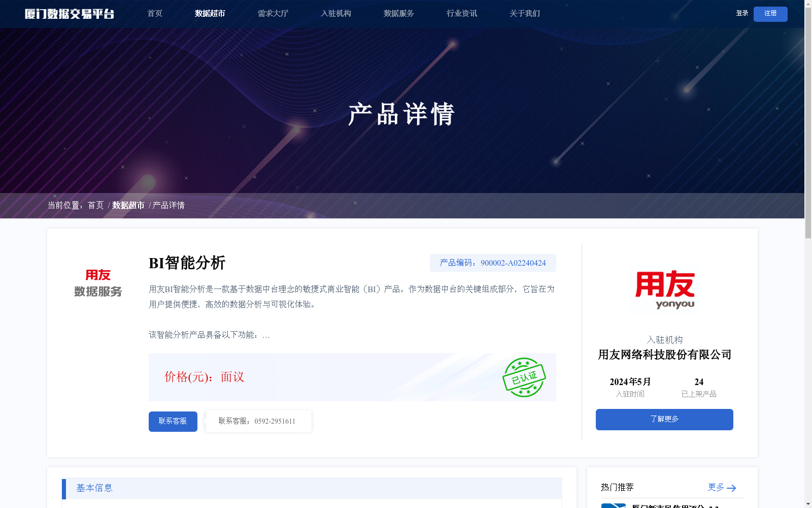Click the BI智能分析 product title
This screenshot has width=812, height=508.
(187, 263)
